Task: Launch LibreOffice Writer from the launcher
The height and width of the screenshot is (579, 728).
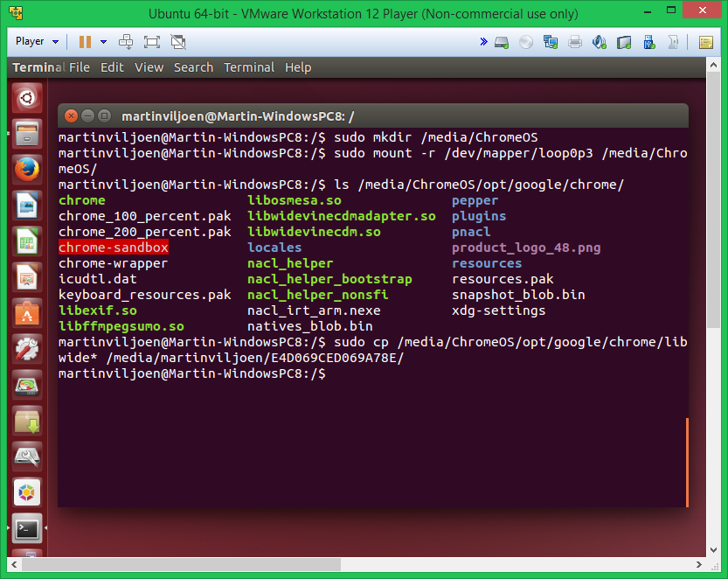Action: pyautogui.click(x=27, y=206)
